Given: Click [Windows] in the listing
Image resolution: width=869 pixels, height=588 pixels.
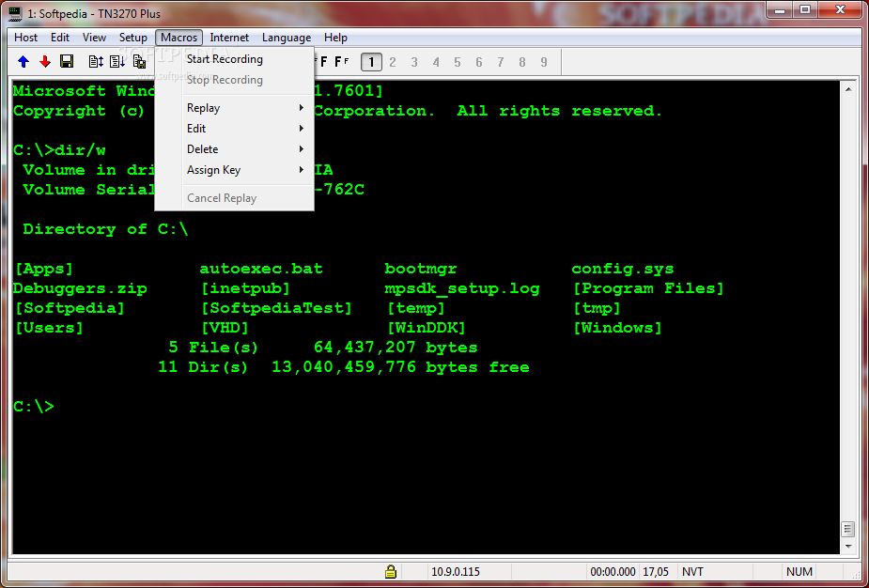Looking at the screenshot, I should click(x=618, y=328).
